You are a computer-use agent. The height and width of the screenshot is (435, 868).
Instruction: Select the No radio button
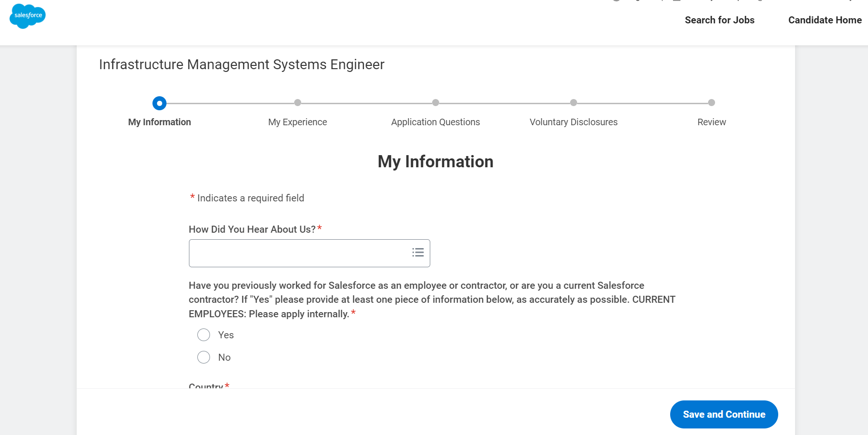203,357
